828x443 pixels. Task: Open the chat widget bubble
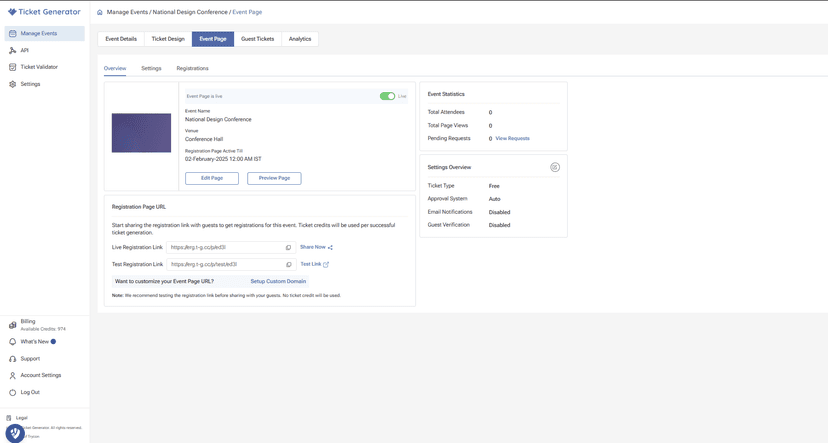15,433
